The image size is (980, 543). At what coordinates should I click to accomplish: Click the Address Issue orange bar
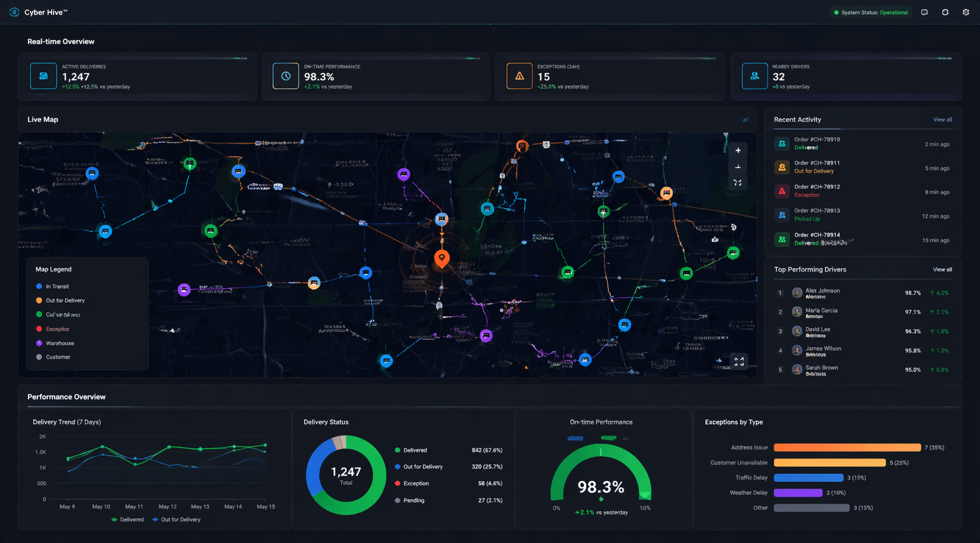click(x=847, y=448)
